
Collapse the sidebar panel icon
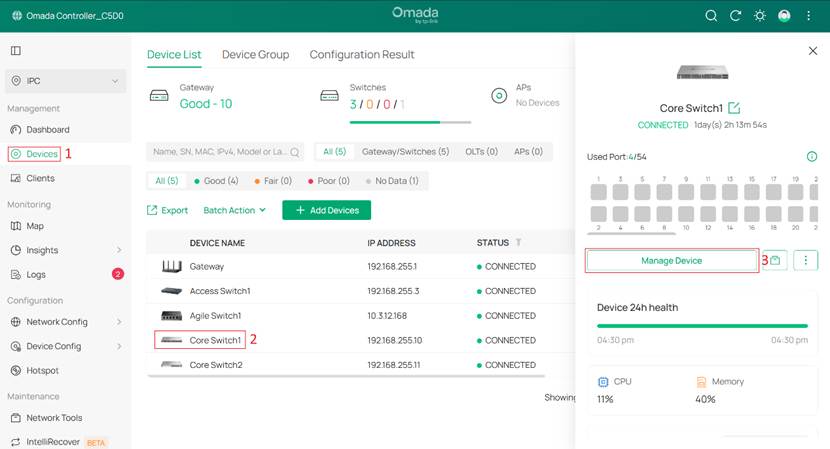coord(16,51)
